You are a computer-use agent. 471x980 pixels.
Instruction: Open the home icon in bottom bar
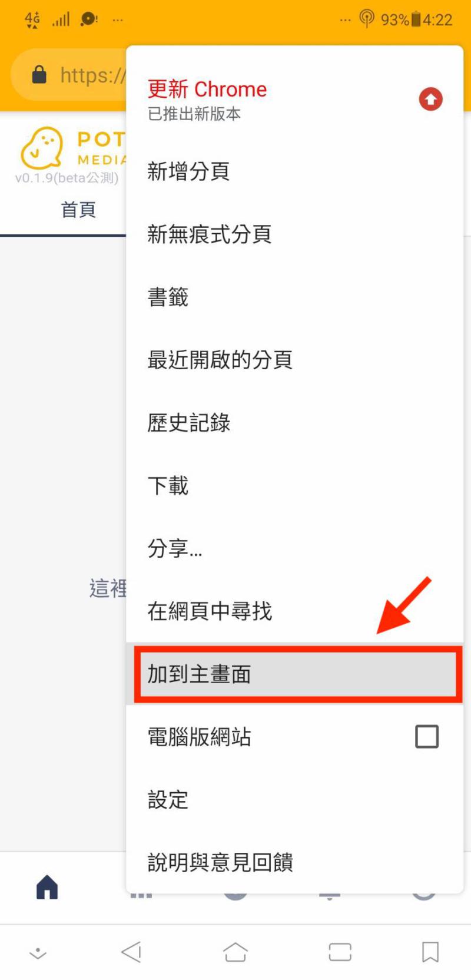click(47, 887)
